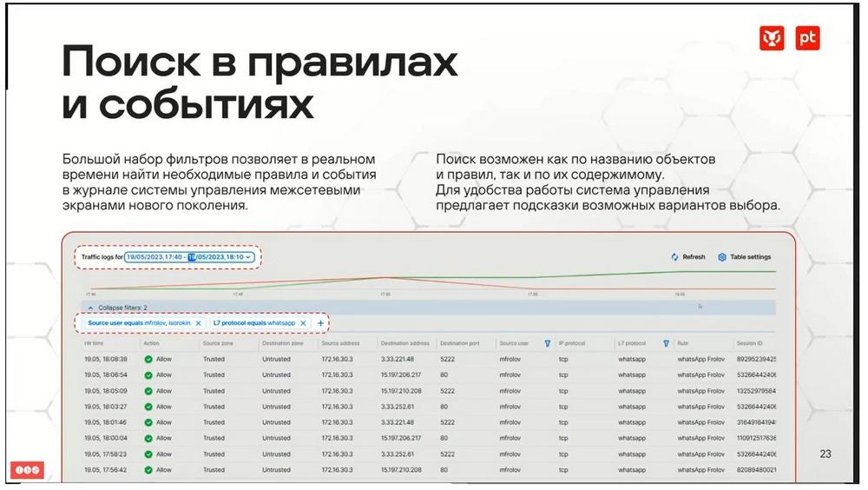Click the red lion logo icon

(x=772, y=38)
